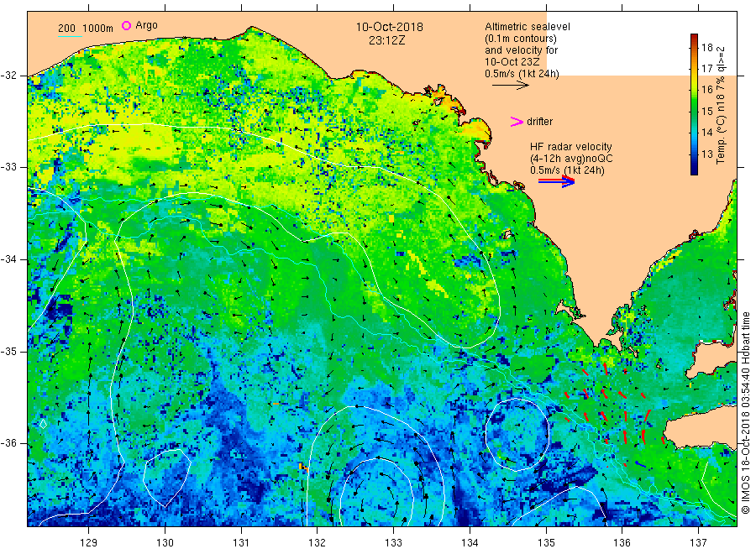Click the date text "10-Oct-2018"
Image resolution: width=756 pixels, height=554 pixels.
click(390, 27)
